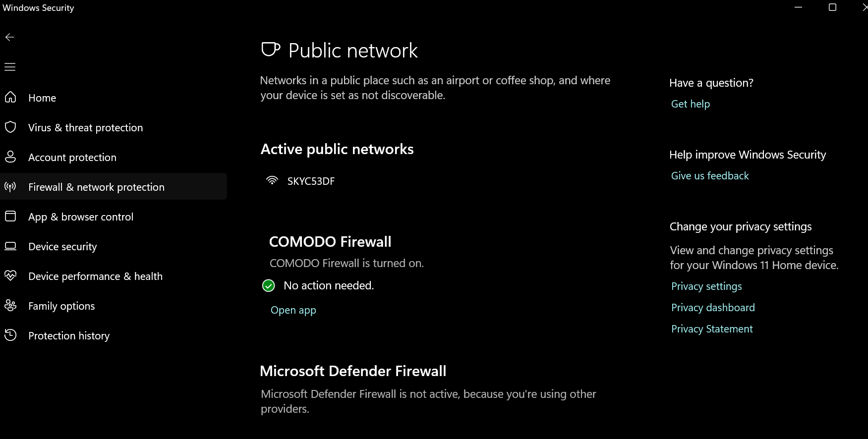Click the back arrow icon
The width and height of the screenshot is (868, 439).
coord(10,37)
